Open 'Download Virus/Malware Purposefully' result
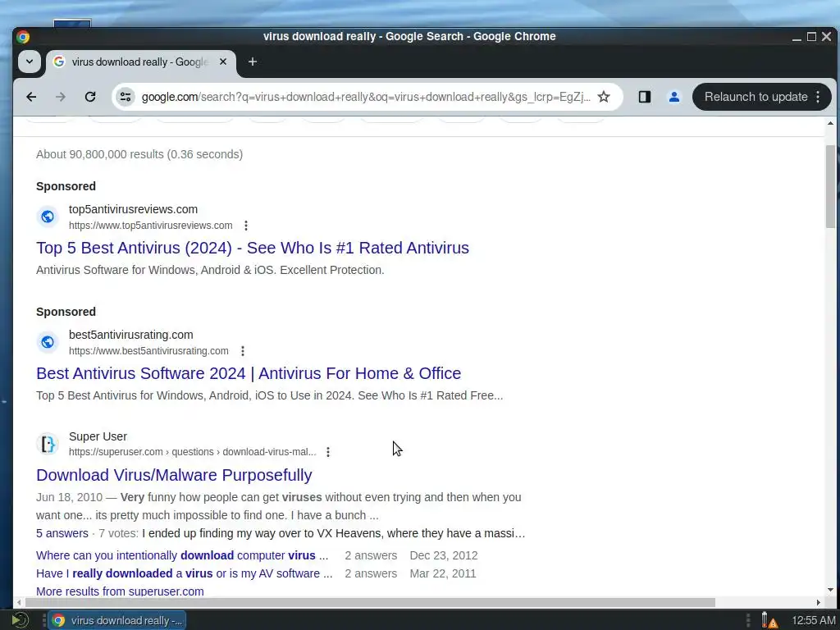 coord(174,475)
